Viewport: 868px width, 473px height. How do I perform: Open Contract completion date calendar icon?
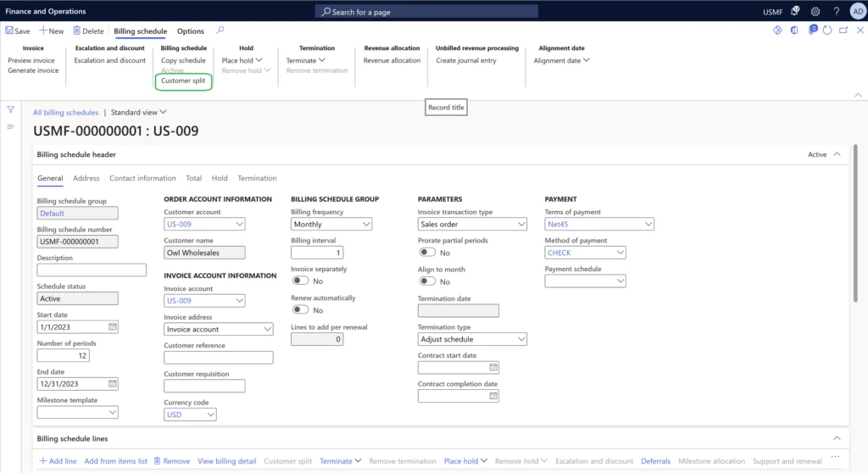point(493,396)
